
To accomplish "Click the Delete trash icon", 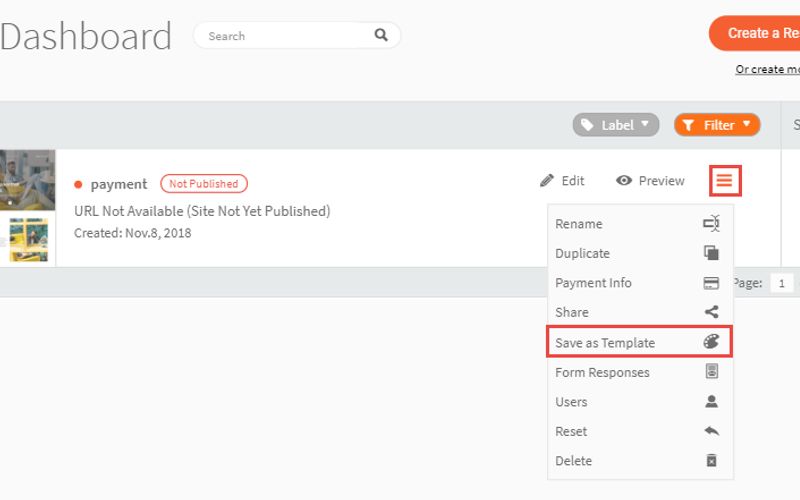I will point(711,461).
